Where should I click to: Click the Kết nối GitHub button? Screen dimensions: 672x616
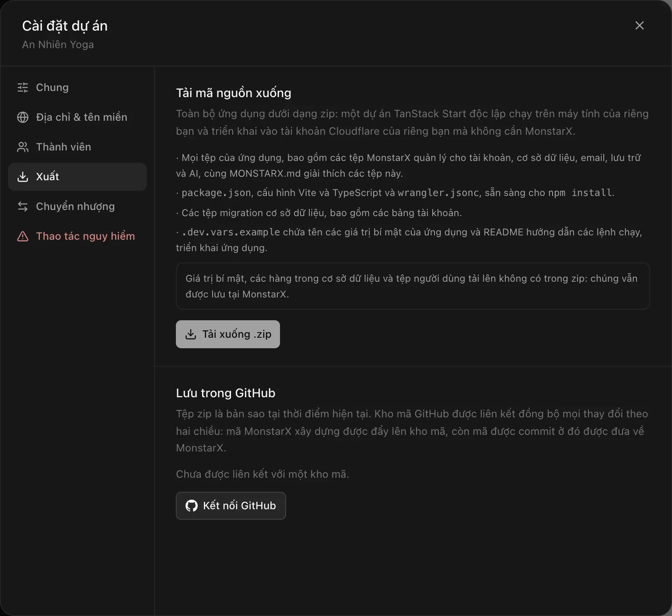231,506
